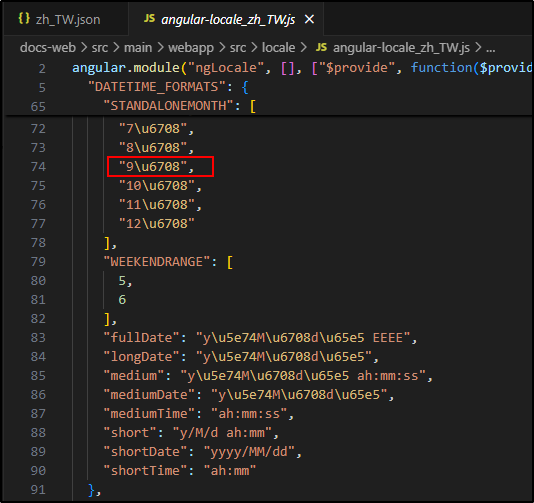The image size is (534, 503).
Task: Open locale breadcrumb segment
Action: (x=278, y=48)
